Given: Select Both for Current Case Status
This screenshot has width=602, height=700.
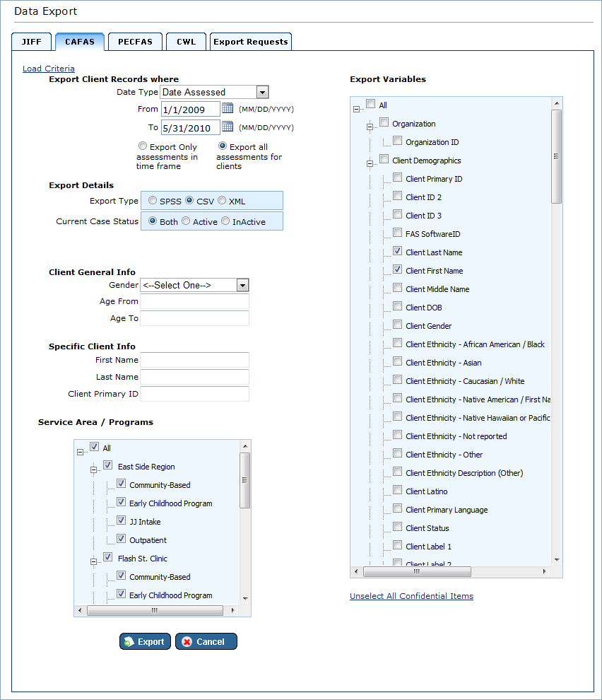Looking at the screenshot, I should pos(153,221).
